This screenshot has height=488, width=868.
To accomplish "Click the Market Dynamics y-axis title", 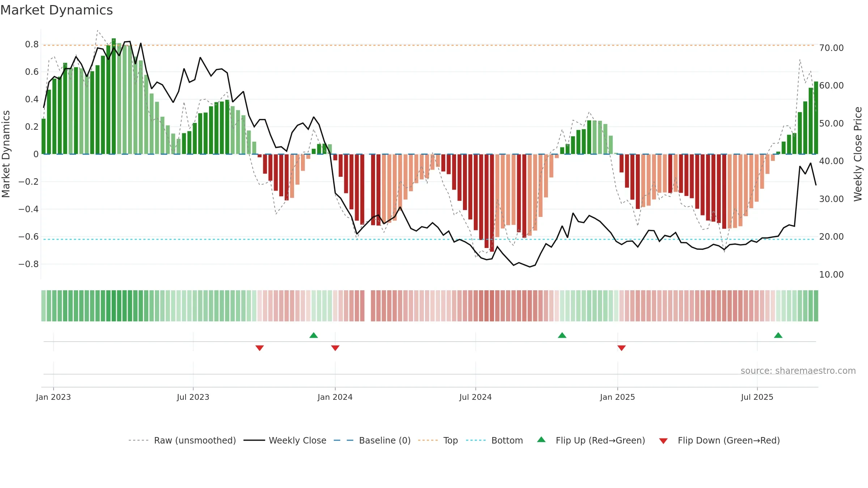I will click(6, 154).
